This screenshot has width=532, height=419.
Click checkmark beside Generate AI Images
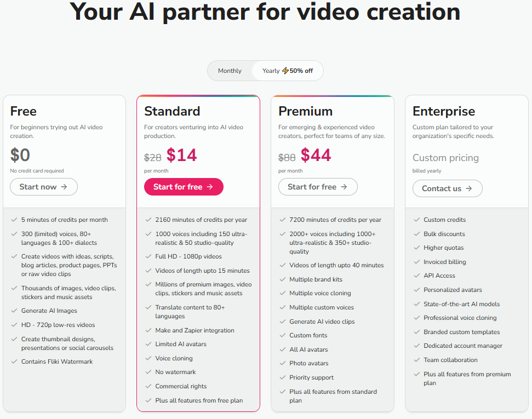pyautogui.click(x=14, y=311)
